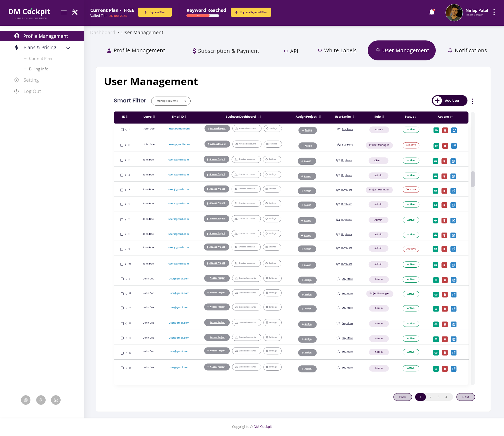Click red delete icon for user 1

pyautogui.click(x=445, y=130)
